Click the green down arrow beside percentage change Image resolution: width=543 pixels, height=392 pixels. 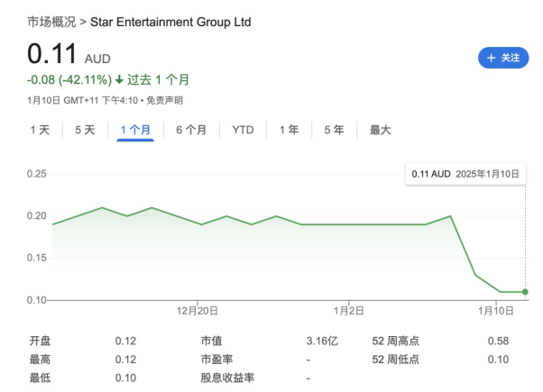pyautogui.click(x=119, y=79)
